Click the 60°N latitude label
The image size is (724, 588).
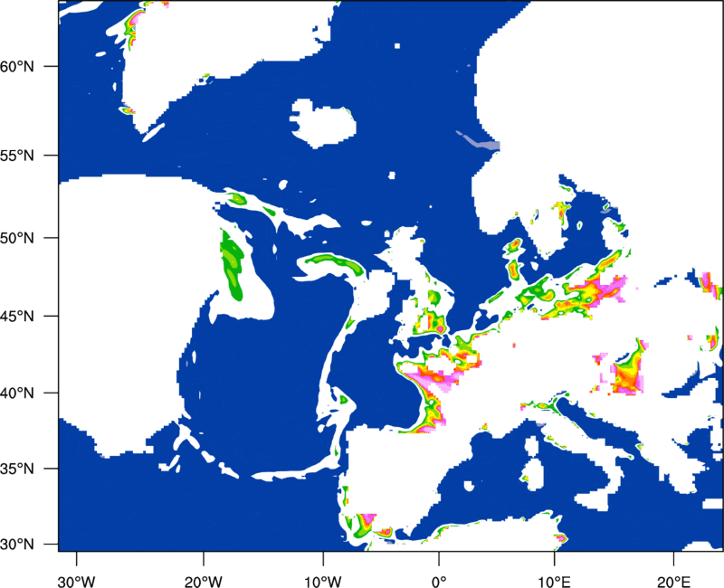coord(17,66)
